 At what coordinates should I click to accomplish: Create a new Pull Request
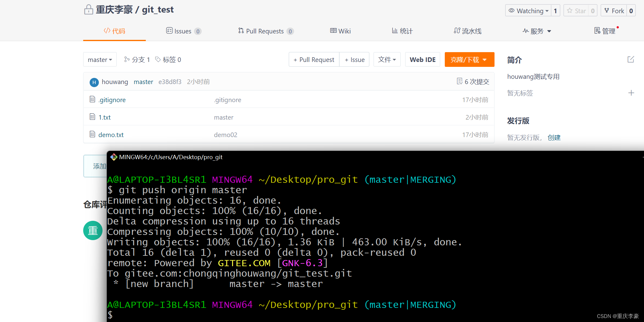pyautogui.click(x=314, y=59)
